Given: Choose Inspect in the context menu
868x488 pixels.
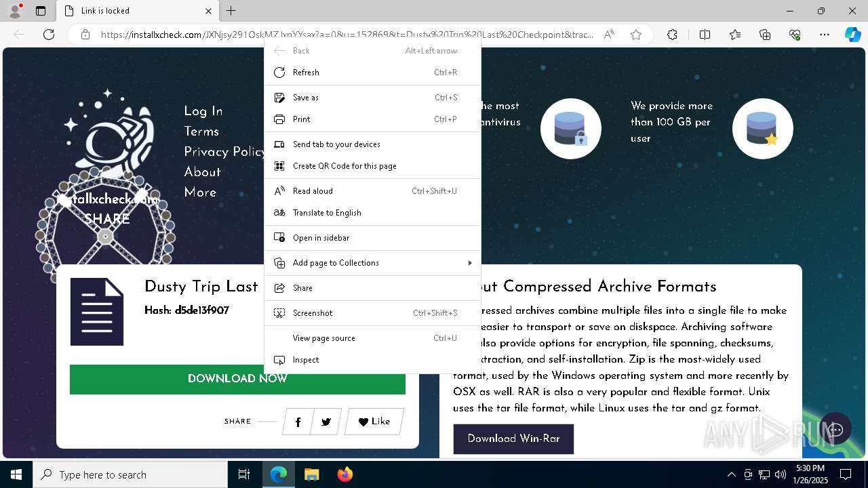Looking at the screenshot, I should tap(372, 360).
